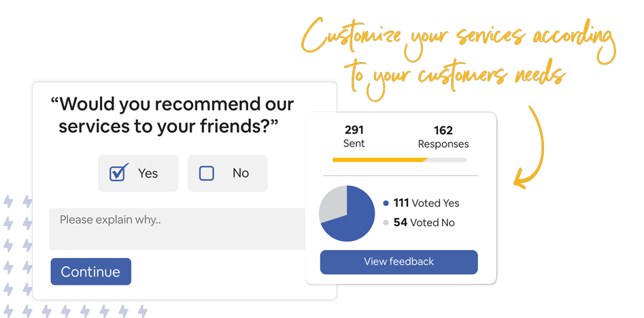Click the 'Yes' option label
This screenshot has width=644, height=318.
tap(148, 173)
